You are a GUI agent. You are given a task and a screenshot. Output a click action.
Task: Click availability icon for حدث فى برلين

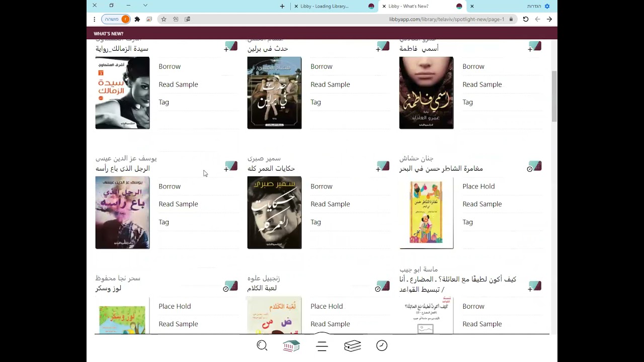coord(383,47)
